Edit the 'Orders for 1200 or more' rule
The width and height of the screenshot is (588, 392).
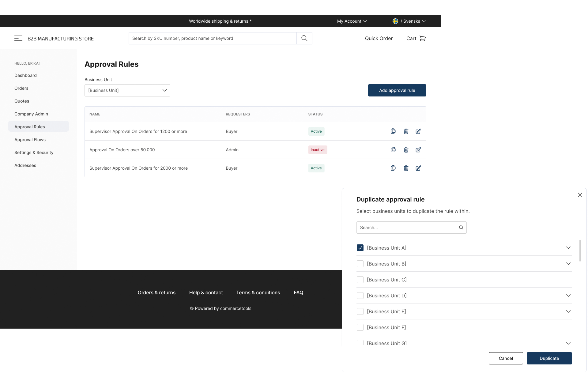[418, 131]
